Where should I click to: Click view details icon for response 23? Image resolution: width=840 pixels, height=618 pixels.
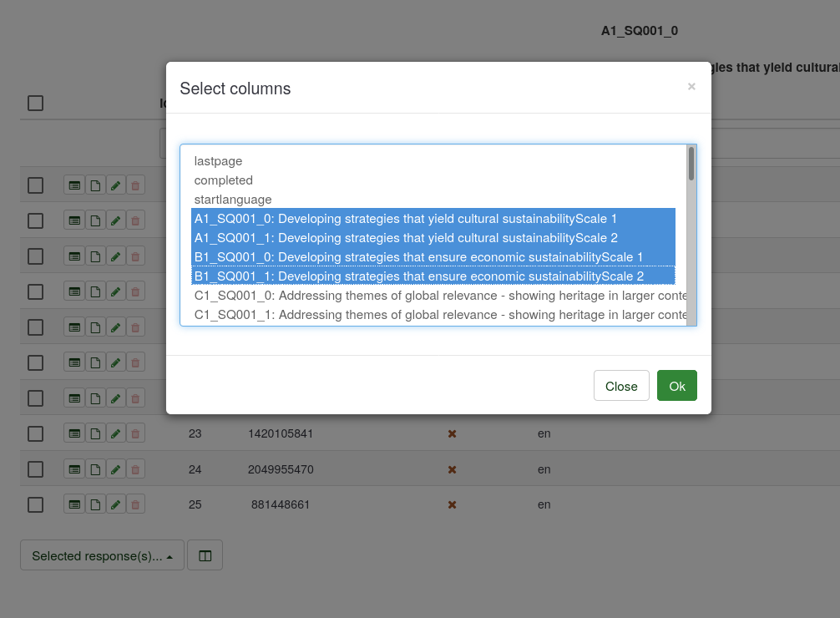(x=74, y=434)
